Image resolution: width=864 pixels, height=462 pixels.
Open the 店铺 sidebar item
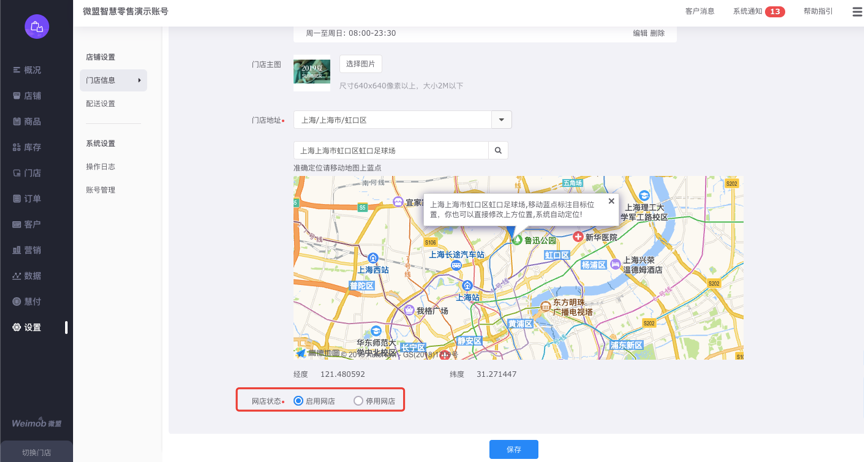tap(27, 96)
